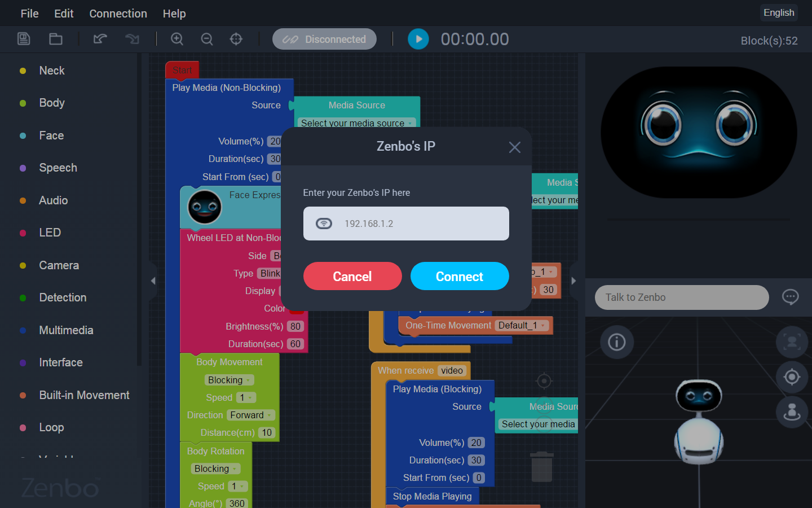Open the File menu
The width and height of the screenshot is (812, 508).
30,14
